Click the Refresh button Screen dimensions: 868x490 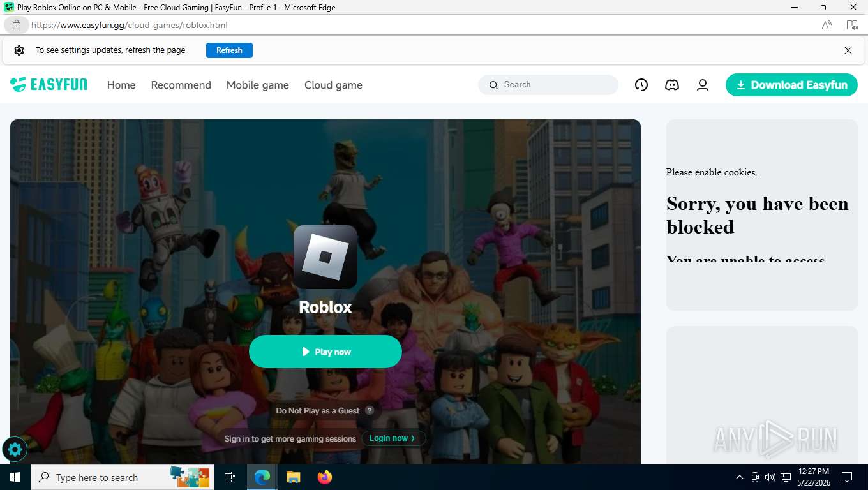click(229, 50)
